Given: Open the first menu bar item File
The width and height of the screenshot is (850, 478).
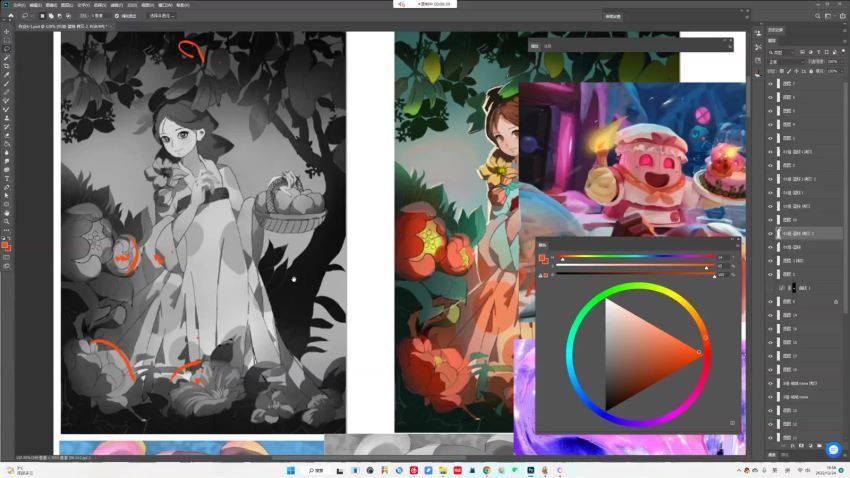Looking at the screenshot, I should click(18, 5).
